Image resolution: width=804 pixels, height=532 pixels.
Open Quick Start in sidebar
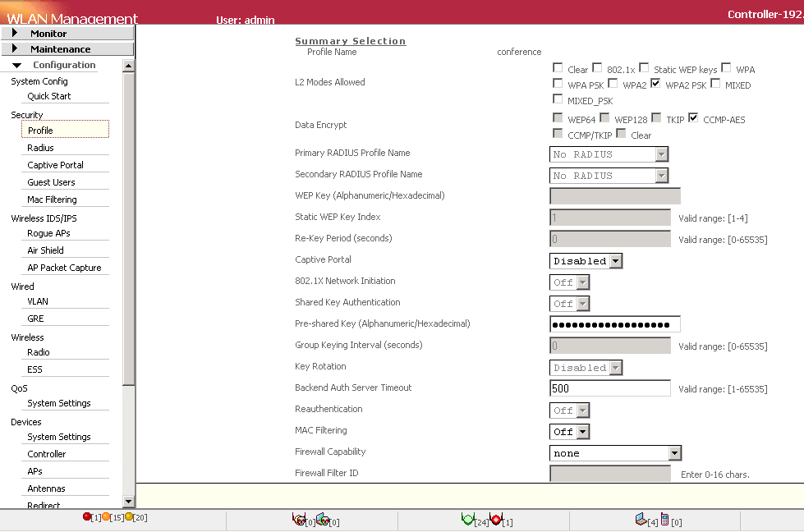click(x=49, y=96)
